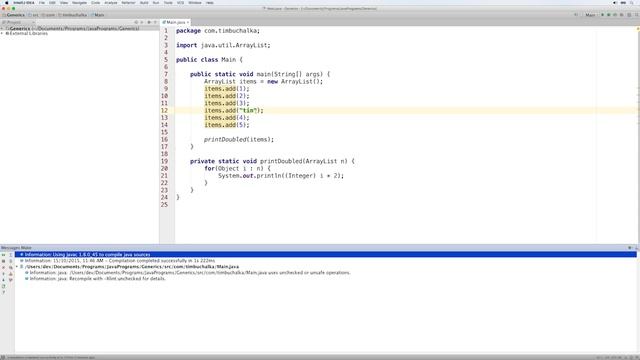The height and width of the screenshot is (360, 640).
Task: Select 'Compilation completed successfully' message
Action: click(x=120, y=260)
